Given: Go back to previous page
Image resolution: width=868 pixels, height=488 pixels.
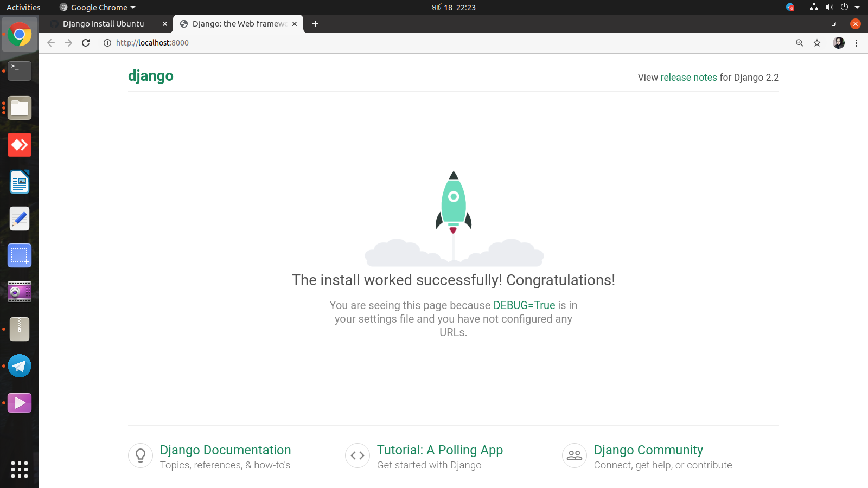Looking at the screenshot, I should [x=51, y=43].
